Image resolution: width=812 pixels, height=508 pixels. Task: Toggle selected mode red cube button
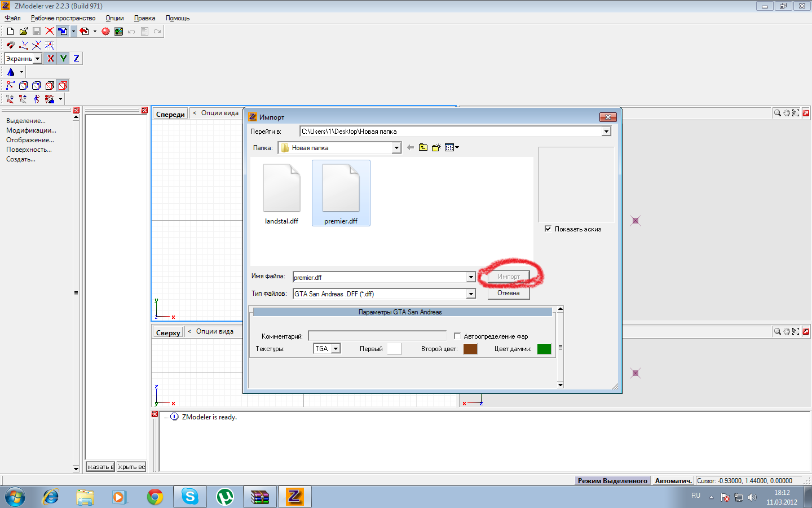click(63, 86)
